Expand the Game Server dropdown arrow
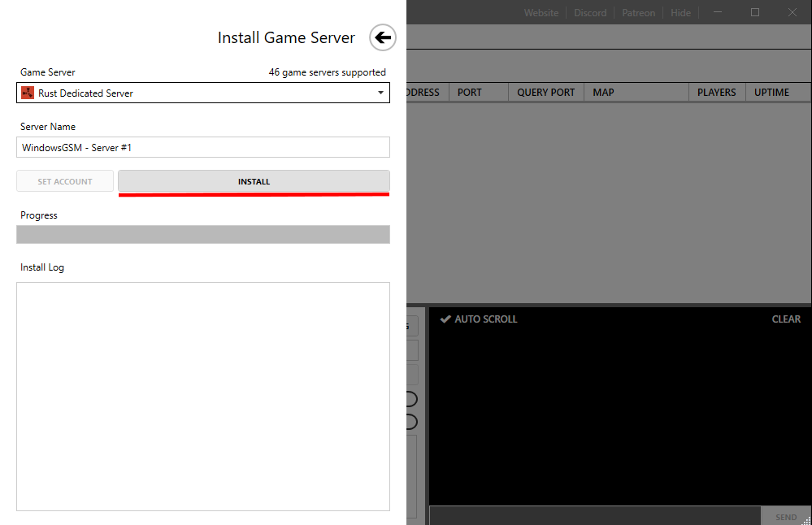Image resolution: width=812 pixels, height=525 pixels. click(x=380, y=93)
